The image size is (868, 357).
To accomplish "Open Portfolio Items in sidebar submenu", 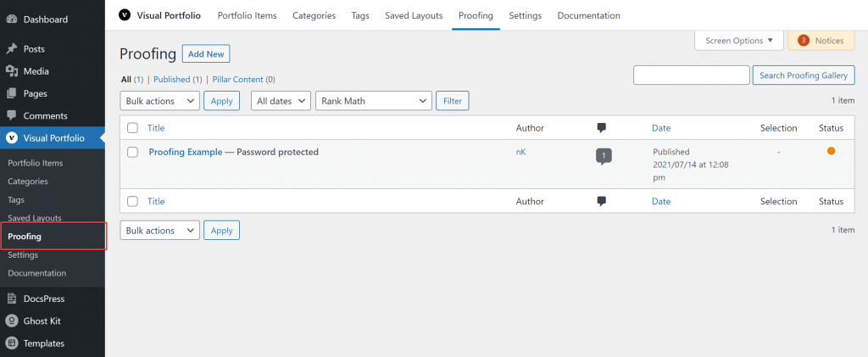I will [36, 164].
